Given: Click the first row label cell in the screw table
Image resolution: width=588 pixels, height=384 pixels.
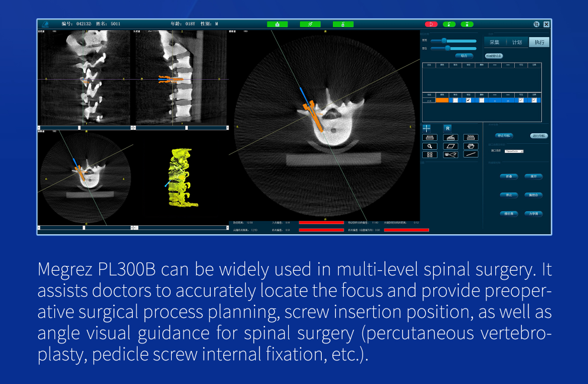Looking at the screenshot, I should point(429,100).
